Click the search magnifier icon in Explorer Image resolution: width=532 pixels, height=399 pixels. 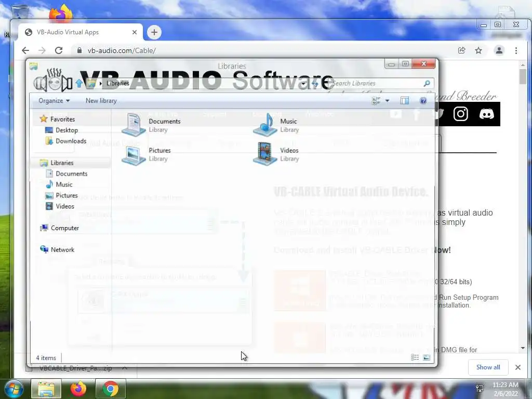click(427, 83)
